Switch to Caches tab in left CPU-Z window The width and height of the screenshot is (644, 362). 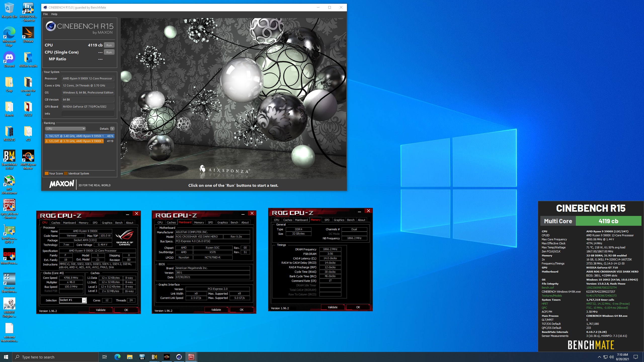(56, 223)
